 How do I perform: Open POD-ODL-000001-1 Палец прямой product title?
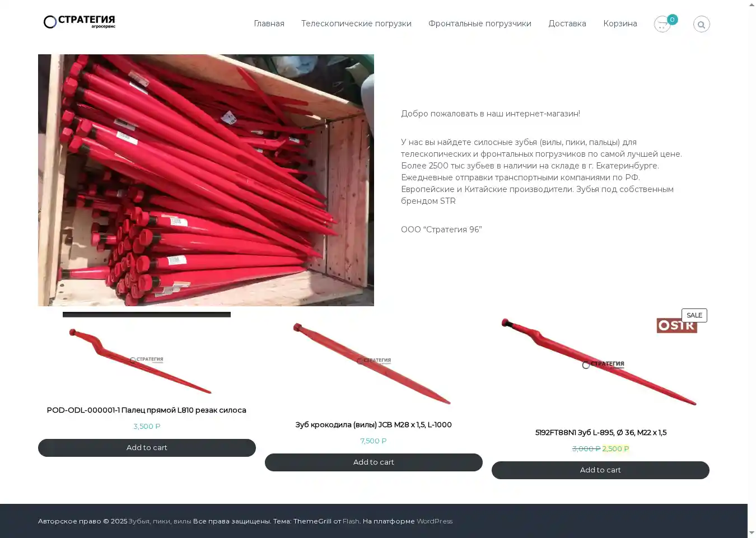coord(147,410)
